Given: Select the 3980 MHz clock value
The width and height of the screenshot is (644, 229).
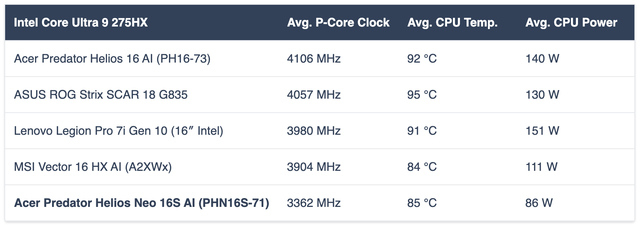Looking at the screenshot, I should click(x=314, y=131).
